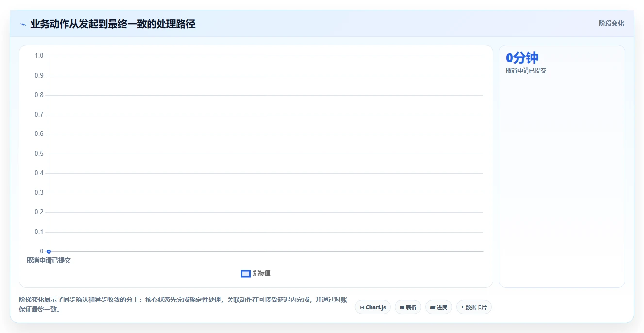644x333 pixels.
Task: Click the 0.1 y-axis label
Action: tap(39, 232)
